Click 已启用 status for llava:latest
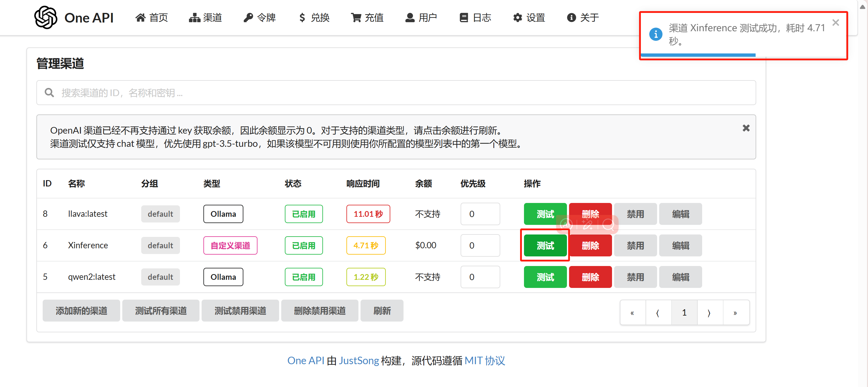868x387 pixels. (303, 214)
